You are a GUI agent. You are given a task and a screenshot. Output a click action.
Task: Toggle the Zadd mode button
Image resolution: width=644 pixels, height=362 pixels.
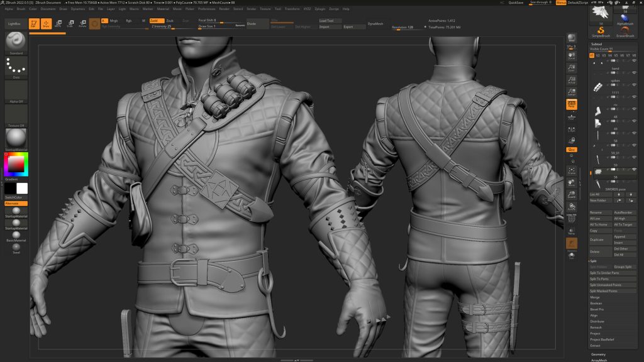(x=156, y=21)
